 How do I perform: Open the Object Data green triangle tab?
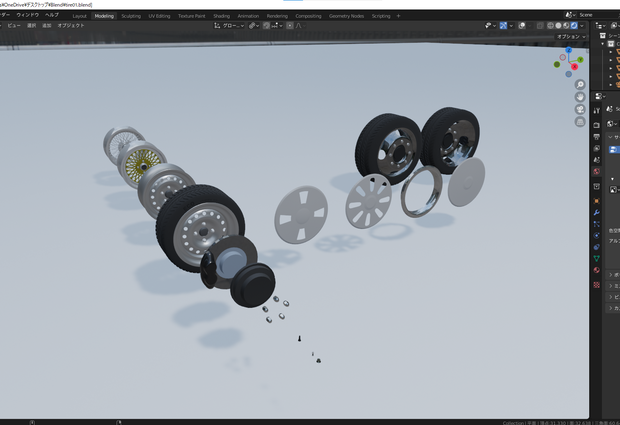[597, 258]
